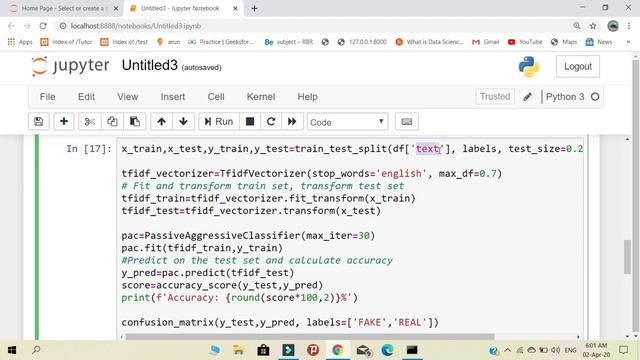Screen dimensions: 640x360
Task: Go back in browser history
Action: (11, 26)
